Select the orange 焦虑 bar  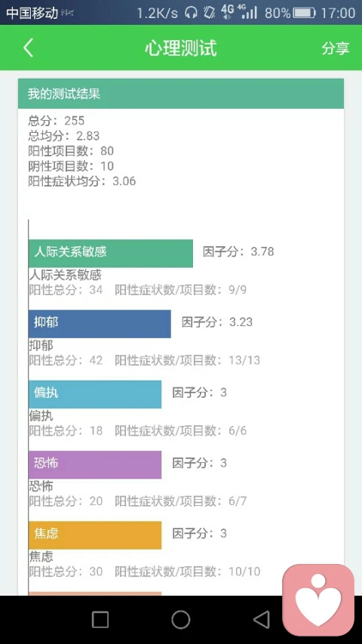pos(95,535)
